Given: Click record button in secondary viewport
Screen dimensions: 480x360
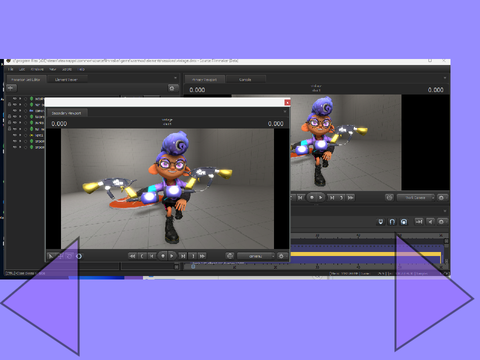Looking at the screenshot, I should coord(163,256).
